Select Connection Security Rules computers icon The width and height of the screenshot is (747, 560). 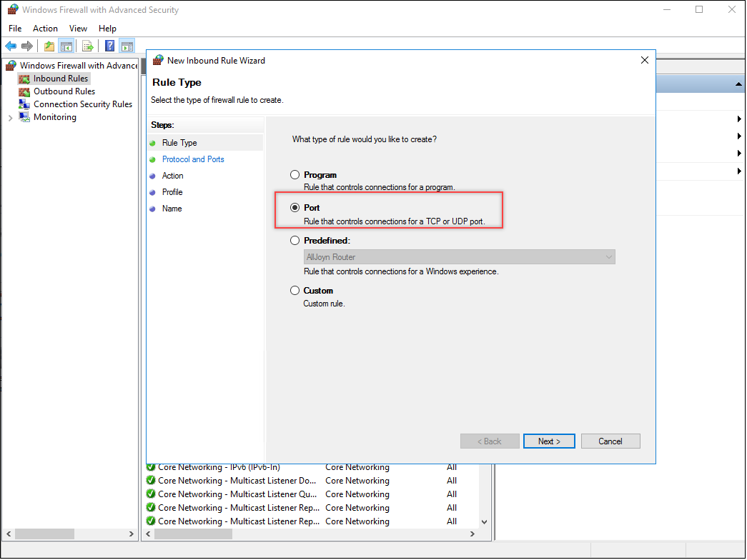pyautogui.click(x=24, y=104)
